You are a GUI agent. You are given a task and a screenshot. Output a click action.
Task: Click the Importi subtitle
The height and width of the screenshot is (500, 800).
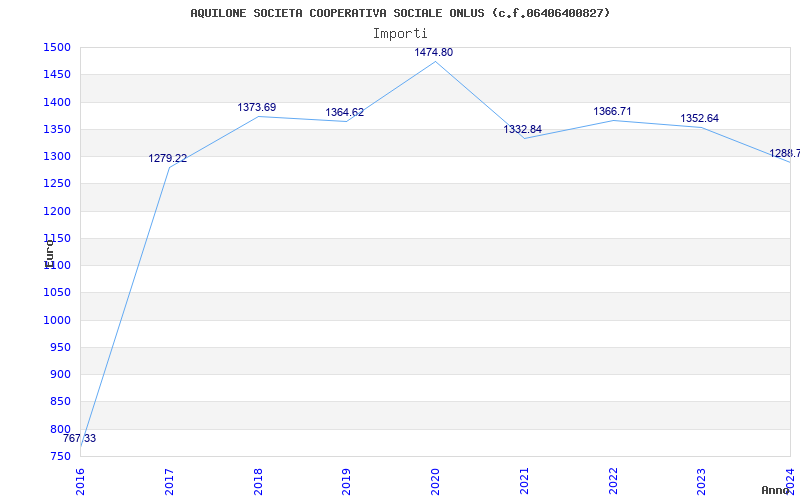pos(400,34)
